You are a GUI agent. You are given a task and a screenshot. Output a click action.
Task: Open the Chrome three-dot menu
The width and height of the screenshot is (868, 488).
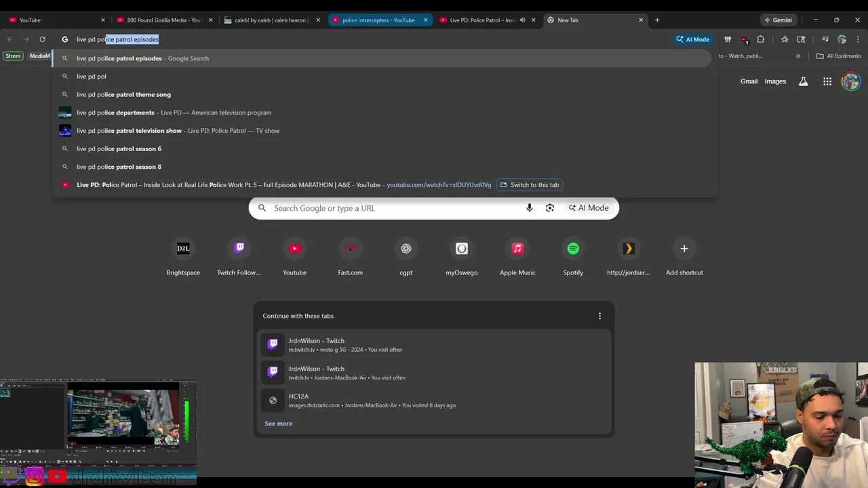pos(858,39)
